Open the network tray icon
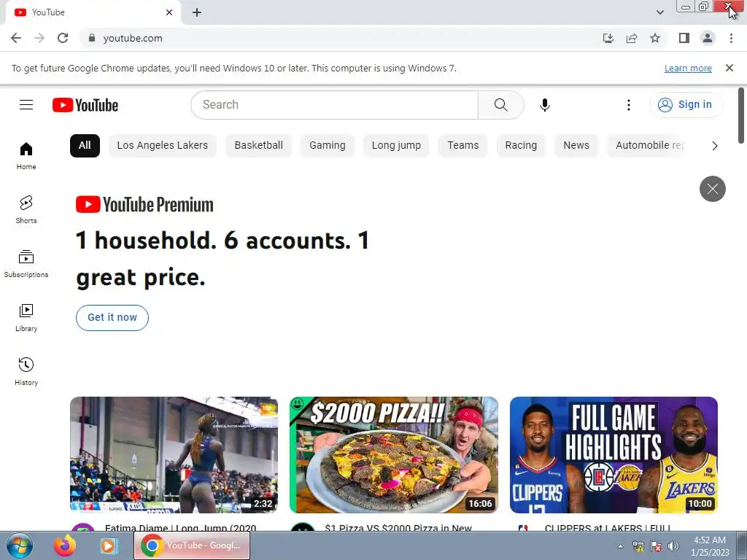The width and height of the screenshot is (747, 560). 638,546
